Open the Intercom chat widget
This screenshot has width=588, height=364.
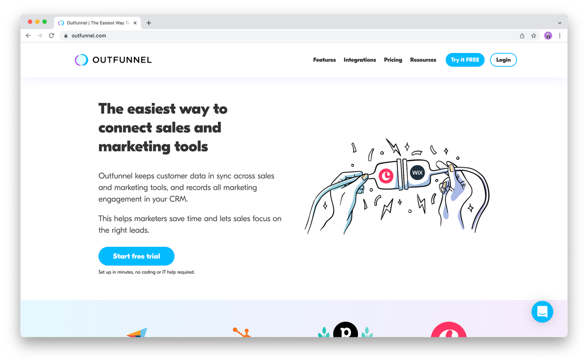(542, 312)
